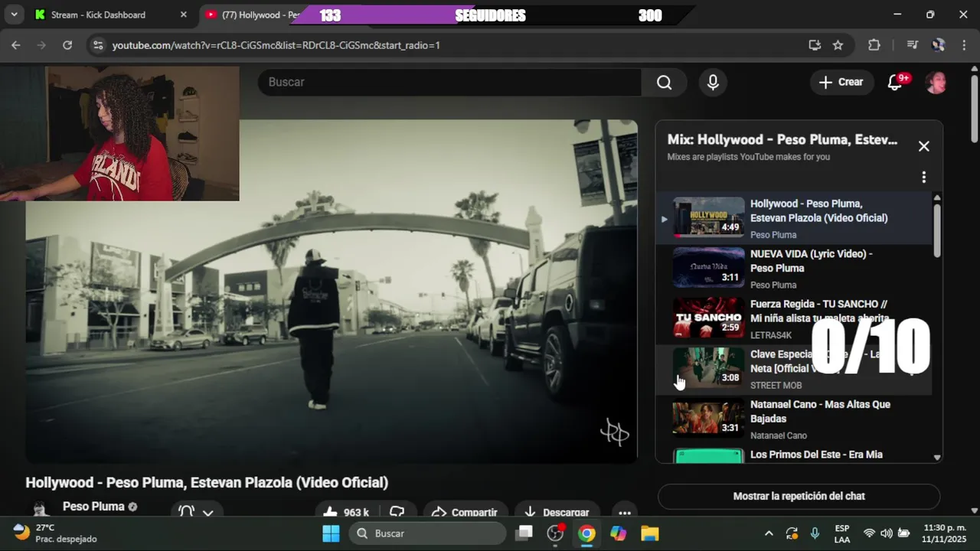
Task: Close the Mix playlist panel
Action: (924, 146)
